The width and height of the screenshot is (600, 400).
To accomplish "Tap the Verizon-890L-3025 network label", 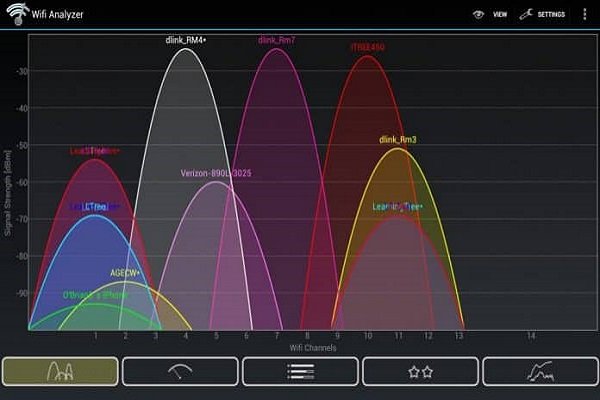I will 216,173.
